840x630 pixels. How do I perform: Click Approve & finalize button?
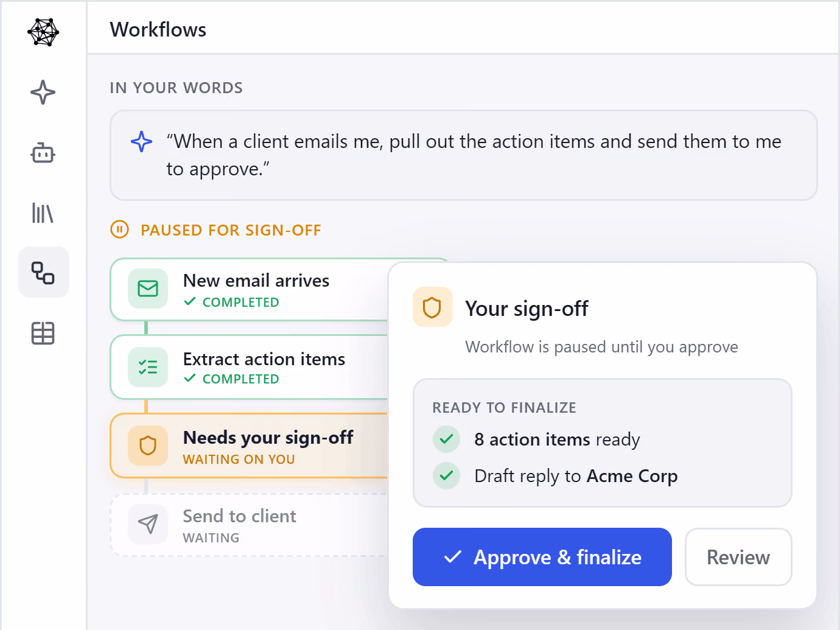pyautogui.click(x=542, y=557)
